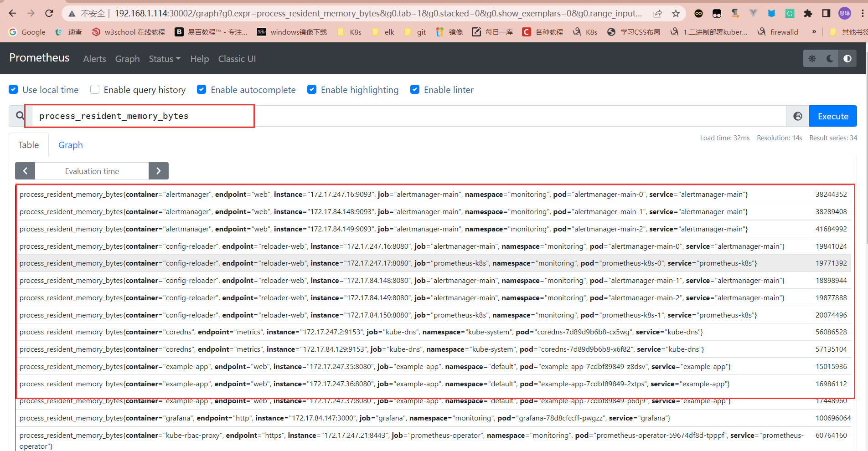
Task: Click the alertmanager-main-0 alertmanager result row
Action: point(433,195)
